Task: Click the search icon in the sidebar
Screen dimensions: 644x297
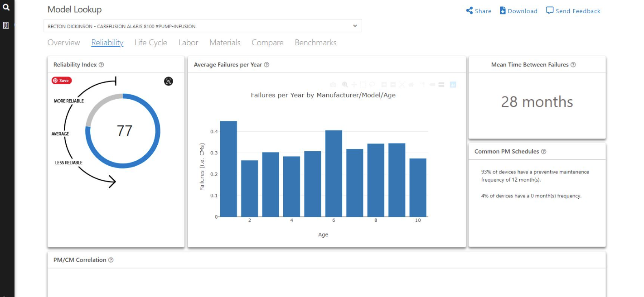Action: pos(6,7)
